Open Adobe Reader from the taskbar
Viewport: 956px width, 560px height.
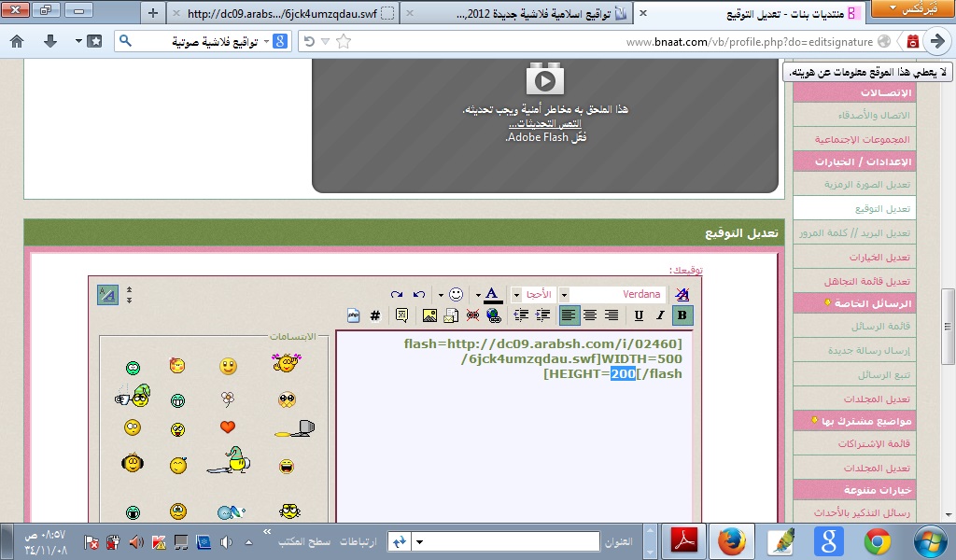tap(683, 540)
